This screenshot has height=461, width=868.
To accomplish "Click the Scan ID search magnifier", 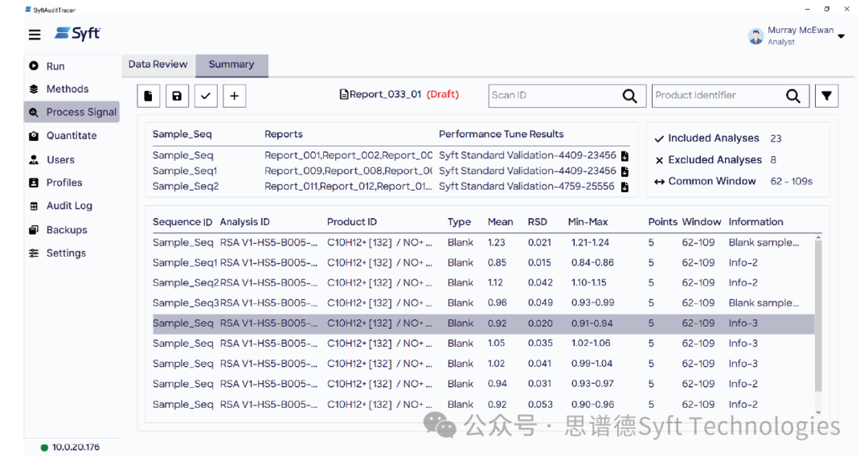I will tap(630, 96).
